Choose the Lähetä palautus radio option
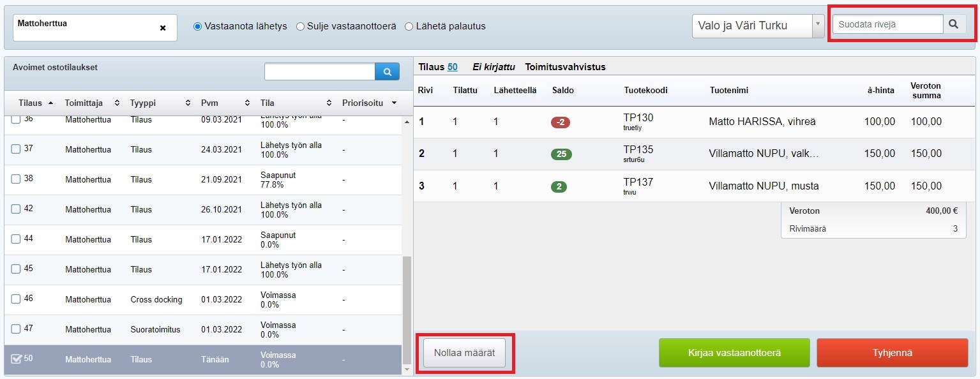Image resolution: width=980 pixels, height=379 pixels. (409, 27)
